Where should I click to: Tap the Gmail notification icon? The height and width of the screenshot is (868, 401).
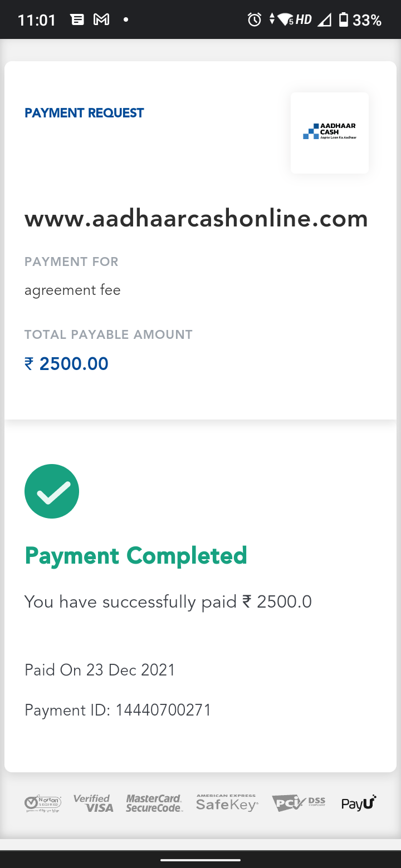(x=101, y=20)
